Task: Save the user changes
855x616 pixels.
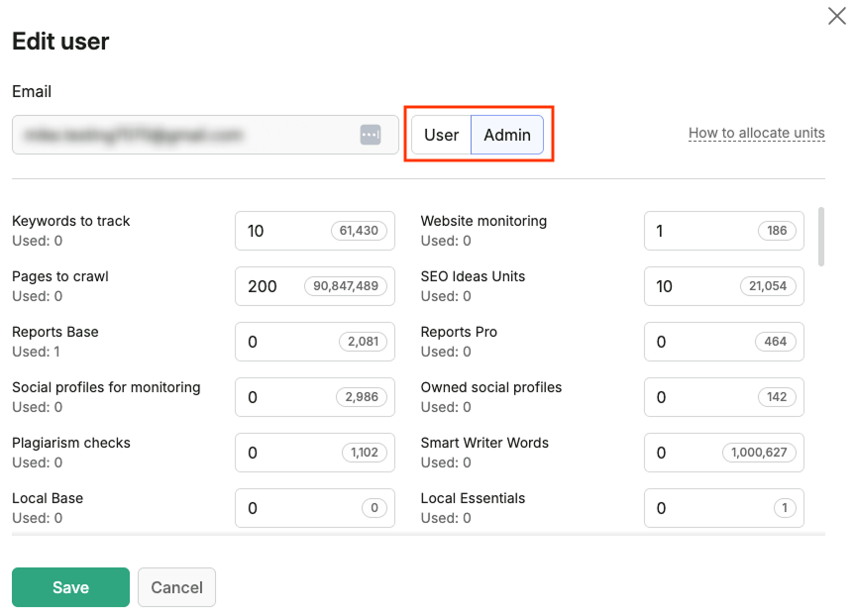Action: tap(71, 587)
